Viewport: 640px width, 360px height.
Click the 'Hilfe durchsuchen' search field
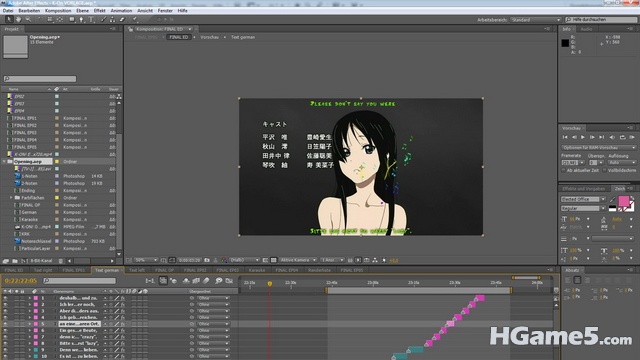pyautogui.click(x=601, y=20)
